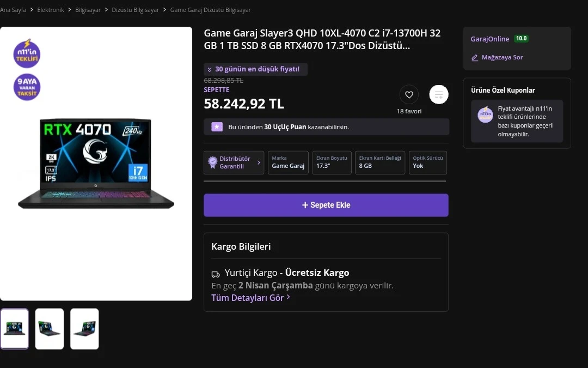Viewport: 588px width, 368px height.
Task: Click the 18 favori count text
Action: coord(409,111)
